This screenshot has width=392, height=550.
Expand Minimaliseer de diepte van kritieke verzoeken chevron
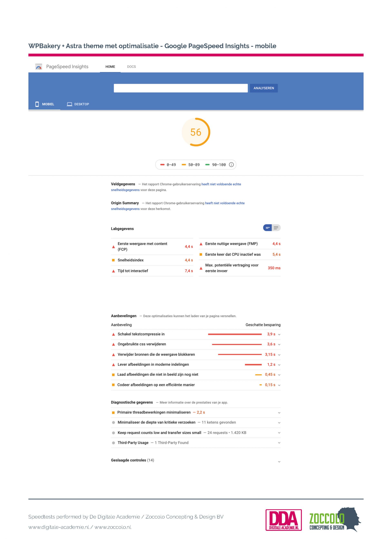coord(279,423)
